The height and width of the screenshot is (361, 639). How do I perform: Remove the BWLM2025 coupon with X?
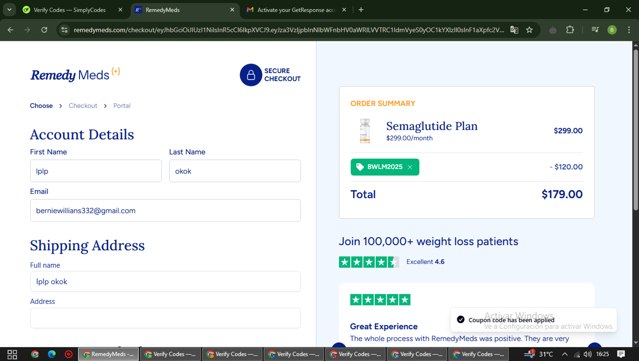pos(410,167)
